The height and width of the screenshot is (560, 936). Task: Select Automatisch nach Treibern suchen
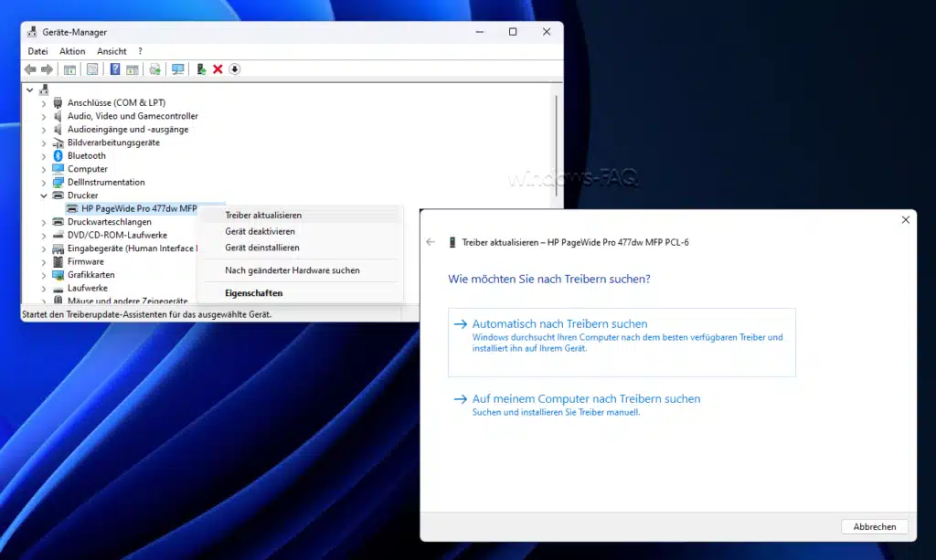coord(622,343)
